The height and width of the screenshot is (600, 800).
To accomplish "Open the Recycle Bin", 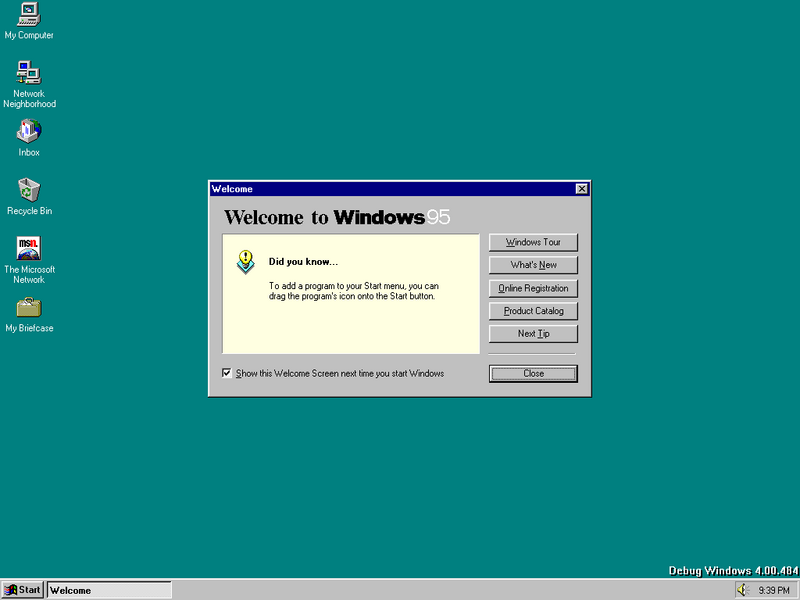I will tap(28, 192).
